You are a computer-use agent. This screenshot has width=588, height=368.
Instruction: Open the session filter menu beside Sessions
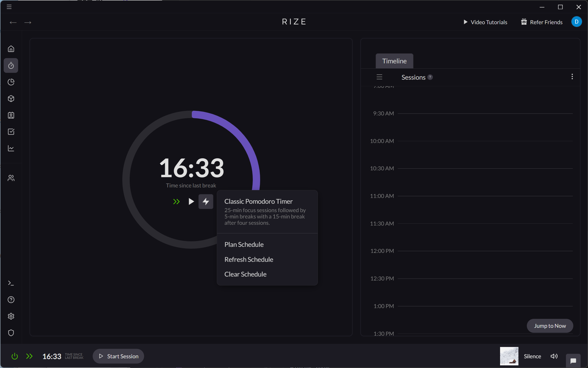pos(379,77)
